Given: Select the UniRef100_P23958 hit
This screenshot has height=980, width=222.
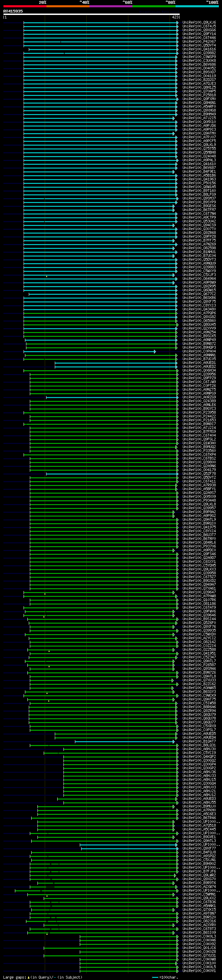Looking at the screenshot, I should [199, 412].
